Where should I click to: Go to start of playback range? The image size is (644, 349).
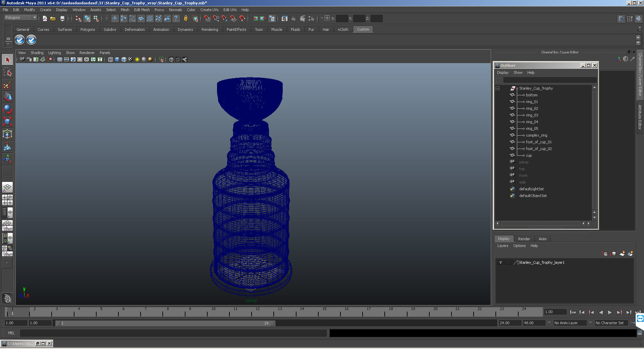(x=573, y=312)
